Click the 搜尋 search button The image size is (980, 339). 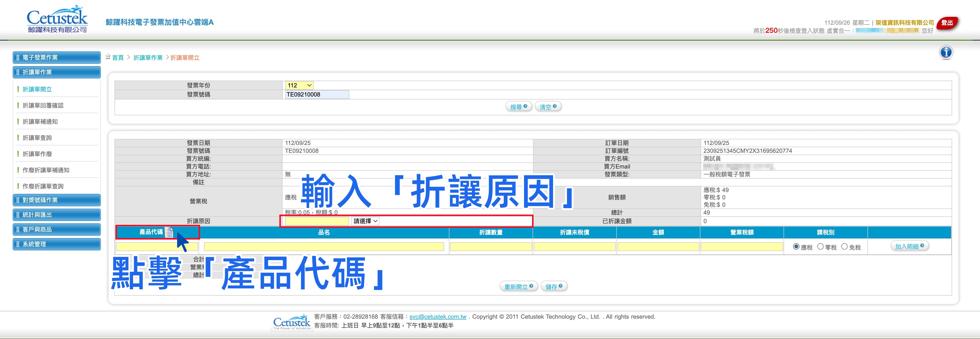pyautogui.click(x=519, y=107)
